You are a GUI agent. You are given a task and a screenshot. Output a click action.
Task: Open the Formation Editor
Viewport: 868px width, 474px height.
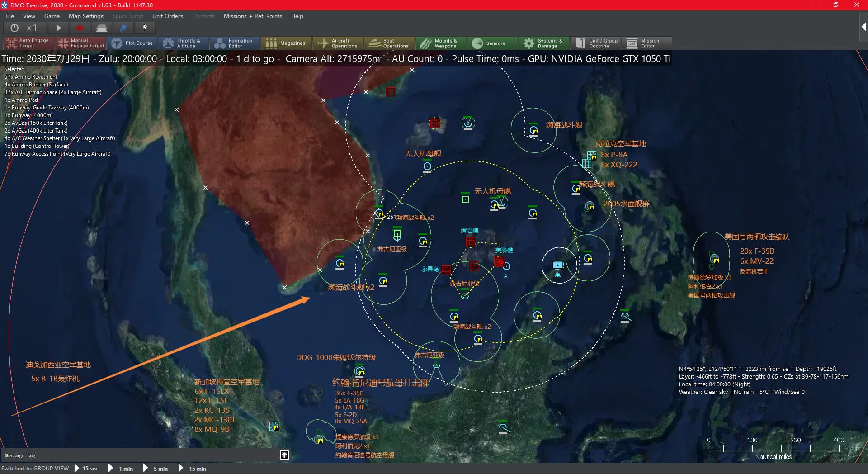(235, 43)
